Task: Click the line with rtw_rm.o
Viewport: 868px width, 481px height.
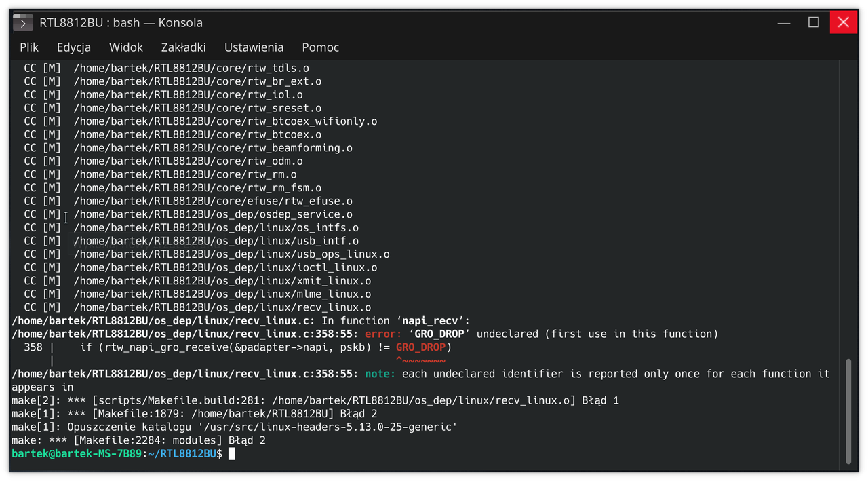Action: click(x=161, y=174)
